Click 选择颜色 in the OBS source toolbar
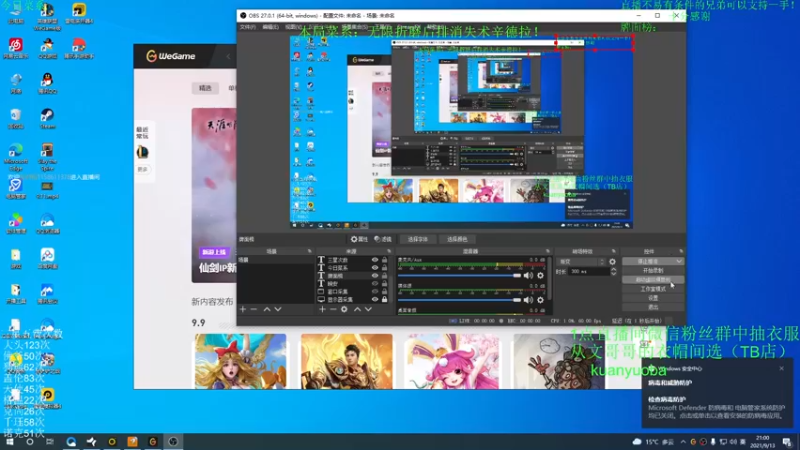Viewport: 800px width, 450px height. coord(457,239)
